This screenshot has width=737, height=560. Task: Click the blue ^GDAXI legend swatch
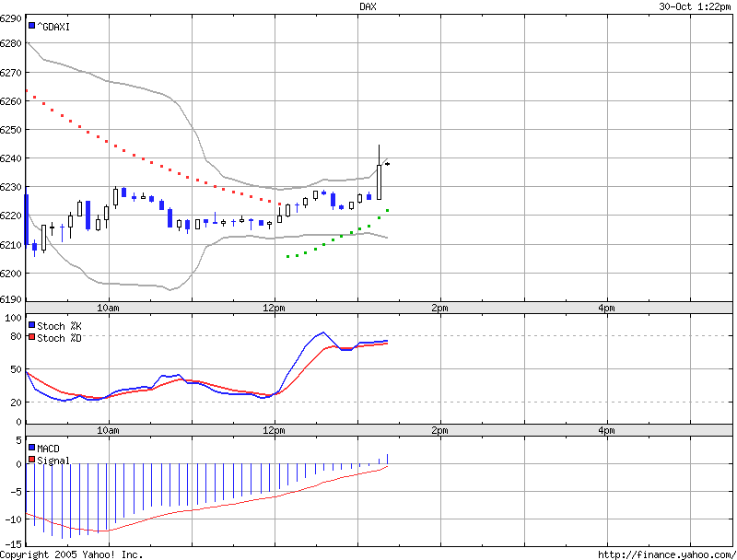pyautogui.click(x=31, y=26)
